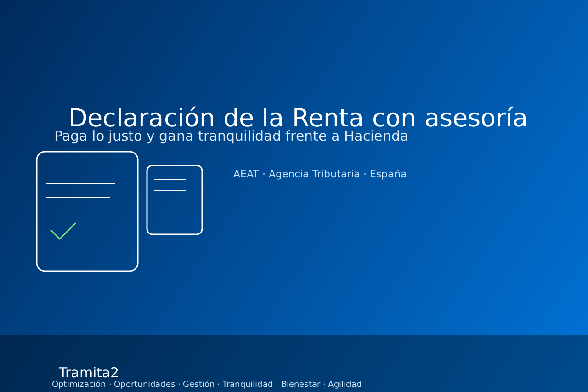Click the third line of the large document
Viewport: 588px width, 392px height.
[x=78, y=197]
